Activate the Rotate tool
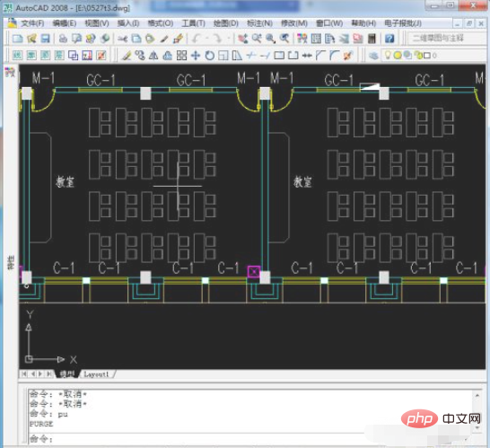This screenshot has height=448, width=490. 210,56
